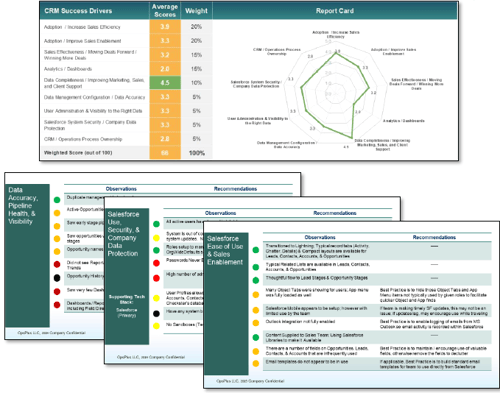Click the green dot next to 'Typical Related Lists' row
This screenshot has height=393, width=500.
pos(256,267)
